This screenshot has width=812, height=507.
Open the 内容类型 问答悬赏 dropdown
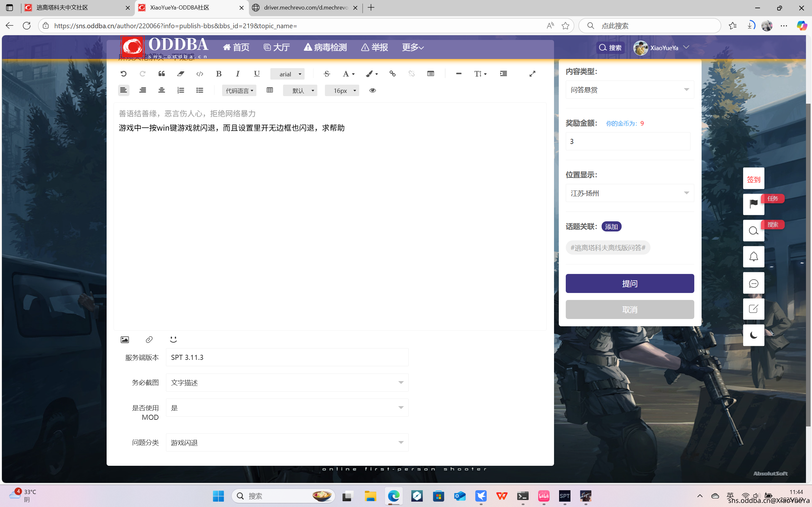[x=630, y=89]
